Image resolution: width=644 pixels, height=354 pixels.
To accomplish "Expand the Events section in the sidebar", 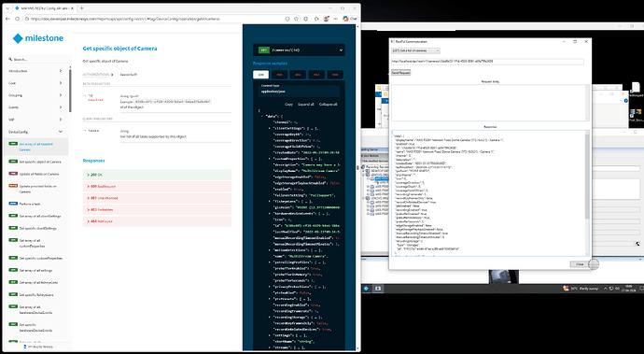I will 61,106.
